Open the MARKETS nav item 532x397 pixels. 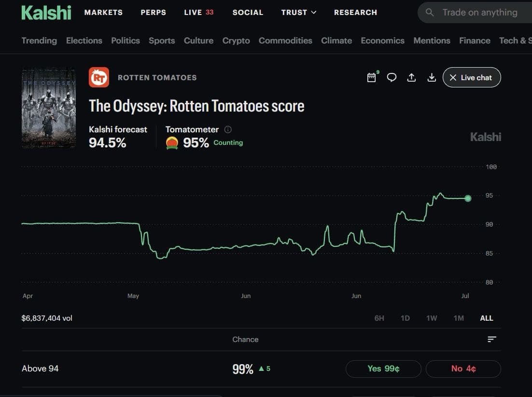click(103, 13)
